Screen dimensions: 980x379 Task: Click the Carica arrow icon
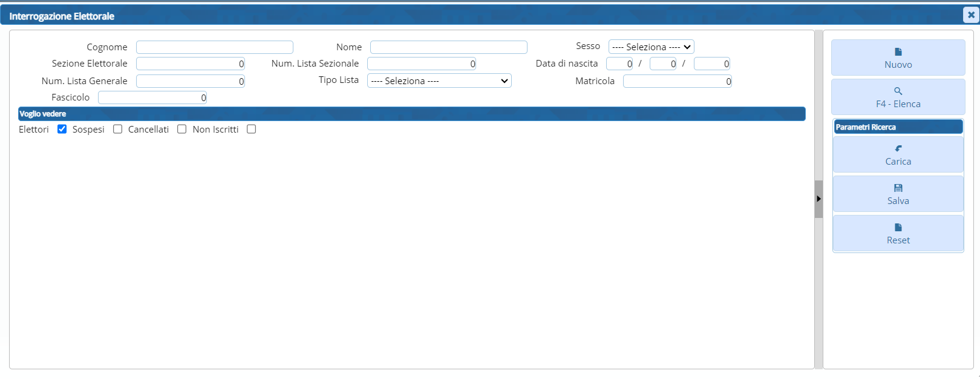click(898, 148)
